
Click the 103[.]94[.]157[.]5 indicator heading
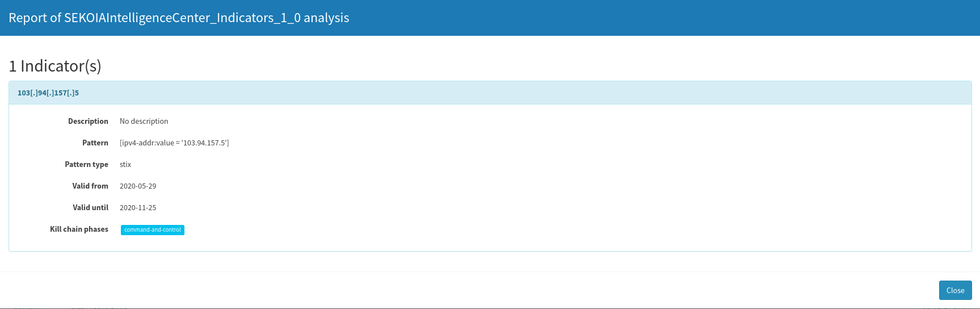coord(48,93)
